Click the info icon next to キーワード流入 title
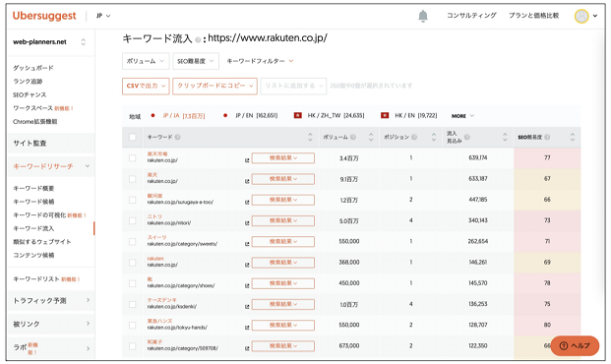The image size is (611, 364). click(x=198, y=39)
